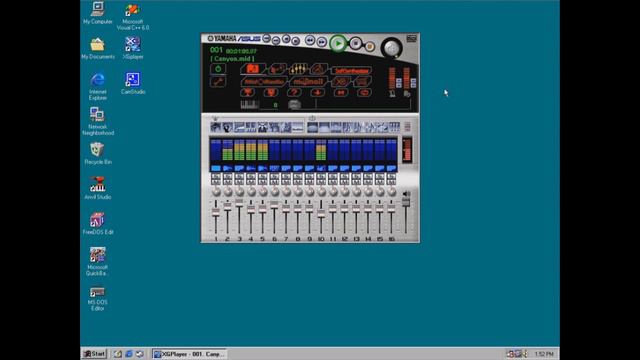The height and width of the screenshot is (360, 640).
Task: Toggle the channel 16 mute/solo switch
Action: pos(391,178)
